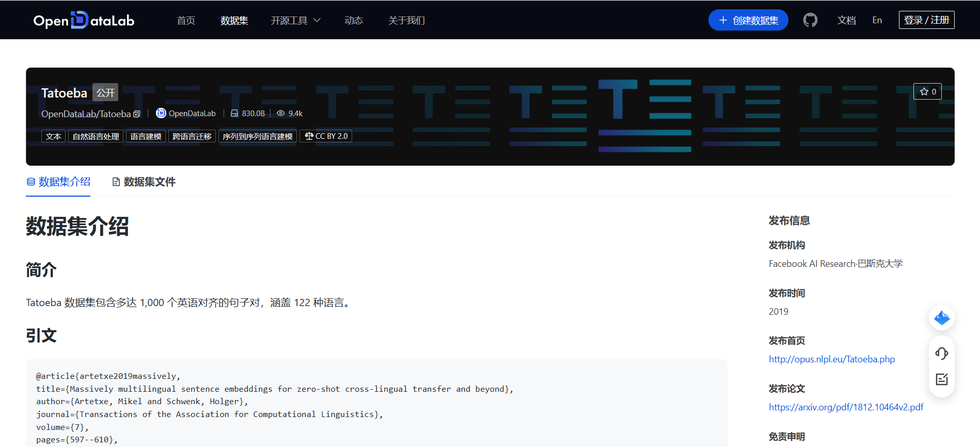Screen dimensions: 980x447
Task: Click the database icon on the 数据集介绍 tab
Action: click(x=31, y=182)
